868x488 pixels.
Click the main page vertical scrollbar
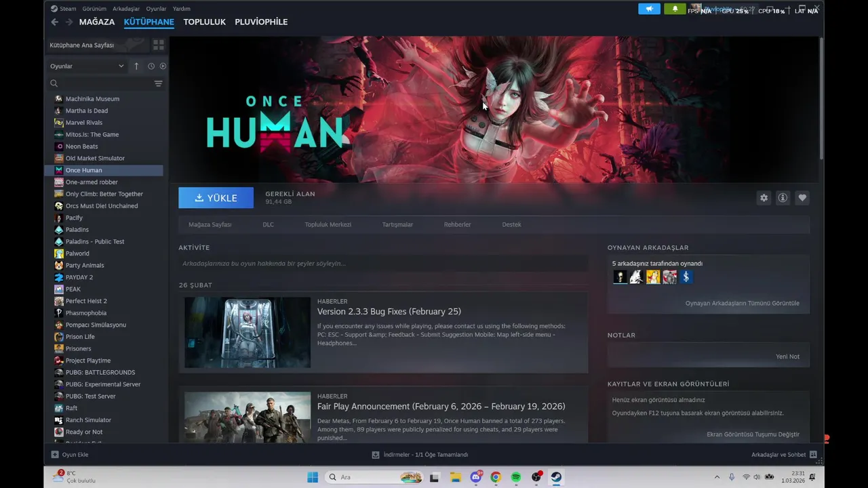821,98
